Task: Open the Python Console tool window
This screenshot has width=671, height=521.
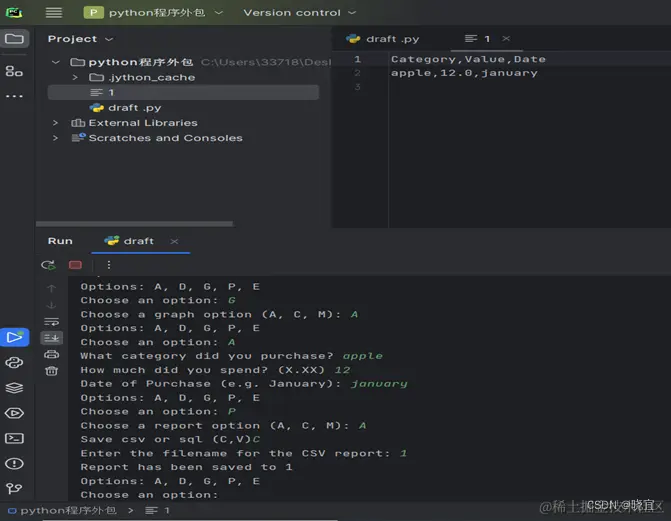Action: pos(14,363)
